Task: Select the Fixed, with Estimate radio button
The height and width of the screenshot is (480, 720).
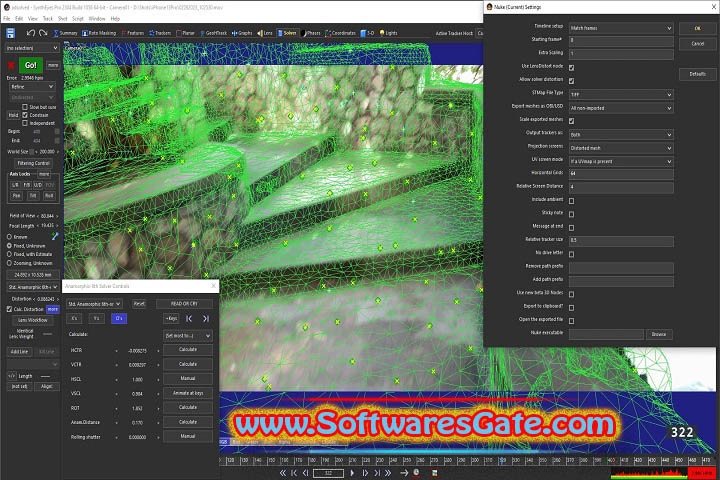Action: [9, 254]
